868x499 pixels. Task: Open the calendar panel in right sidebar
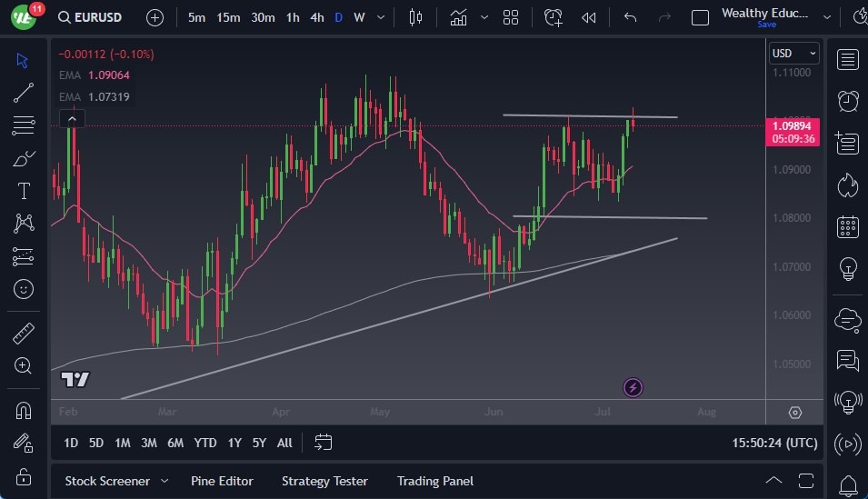847,226
